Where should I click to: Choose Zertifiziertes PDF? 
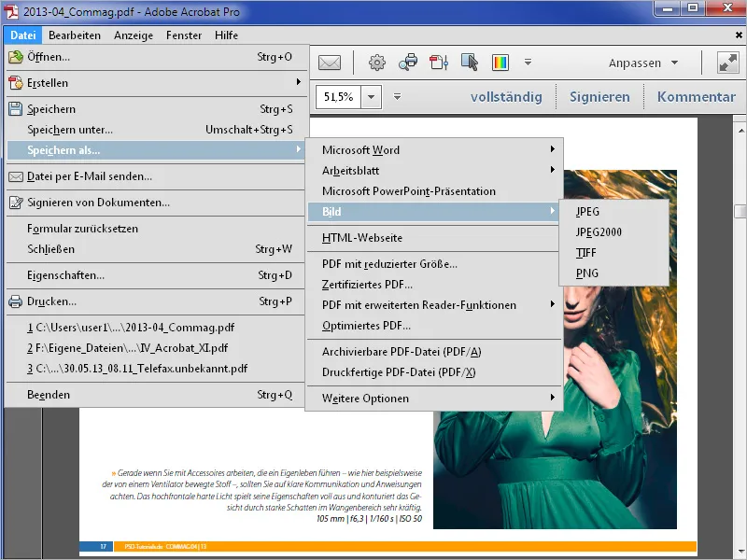coord(433,285)
